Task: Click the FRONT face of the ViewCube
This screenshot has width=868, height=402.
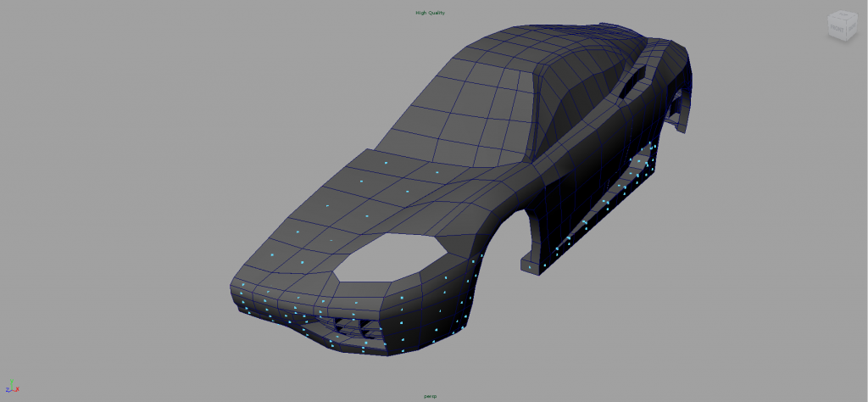Action: click(x=836, y=30)
